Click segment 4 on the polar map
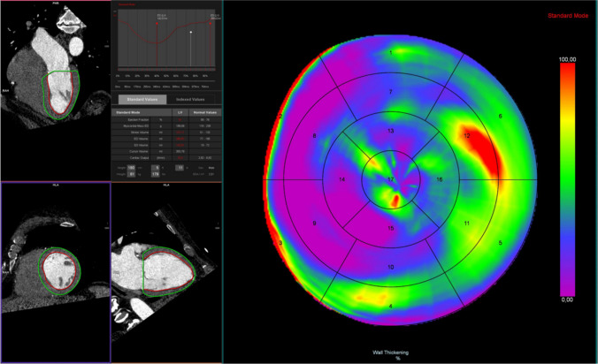The height and width of the screenshot is (364, 598). point(390,306)
